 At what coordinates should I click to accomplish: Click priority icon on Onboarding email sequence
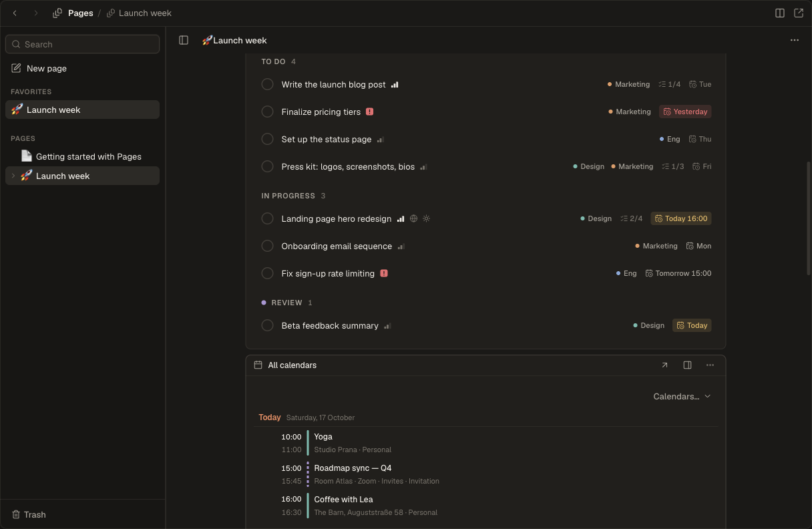[401, 246]
